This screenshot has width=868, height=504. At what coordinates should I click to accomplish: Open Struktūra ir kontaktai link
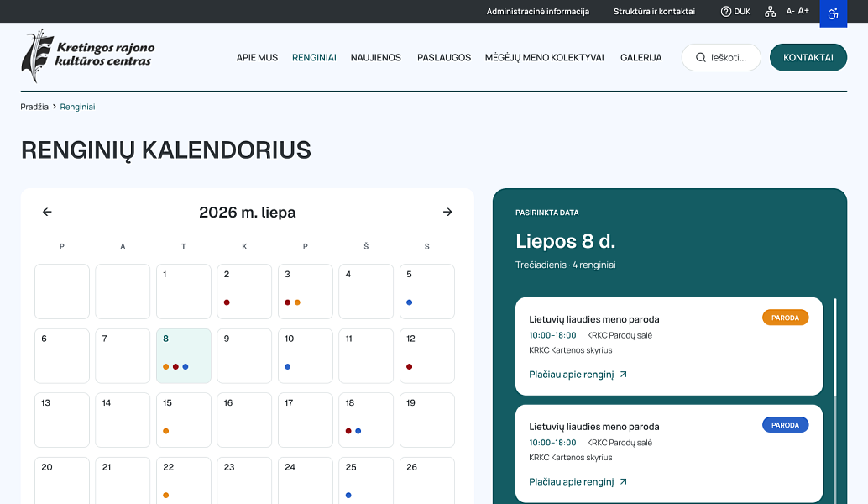pos(654,12)
